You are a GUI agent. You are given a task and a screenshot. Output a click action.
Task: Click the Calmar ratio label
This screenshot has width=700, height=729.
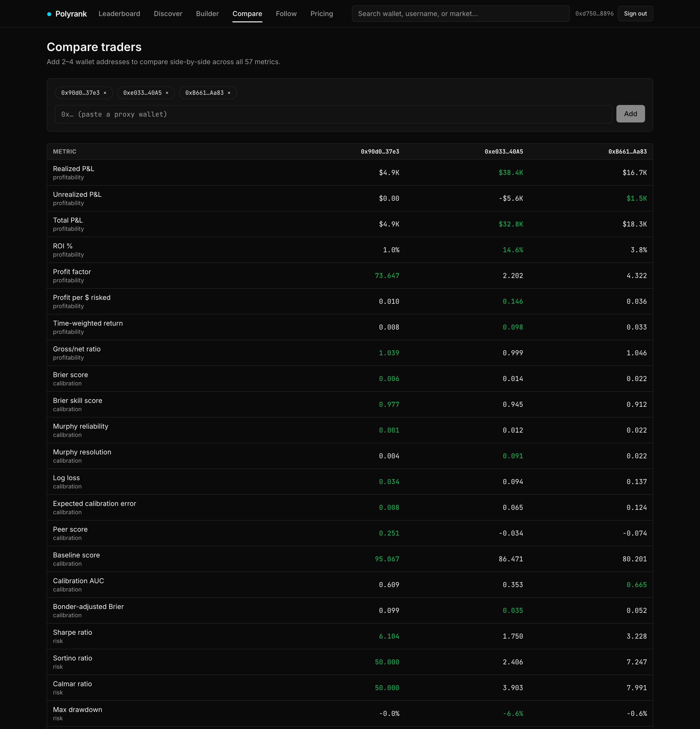[72, 684]
